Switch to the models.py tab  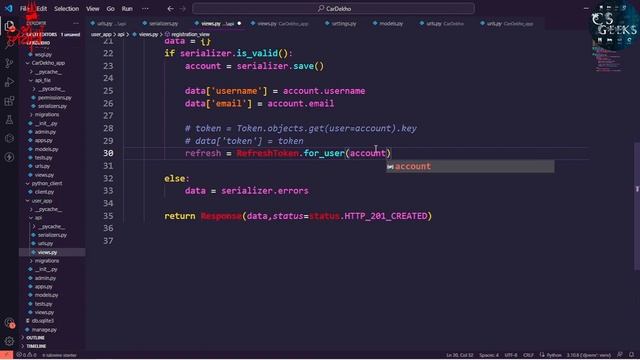(388, 24)
